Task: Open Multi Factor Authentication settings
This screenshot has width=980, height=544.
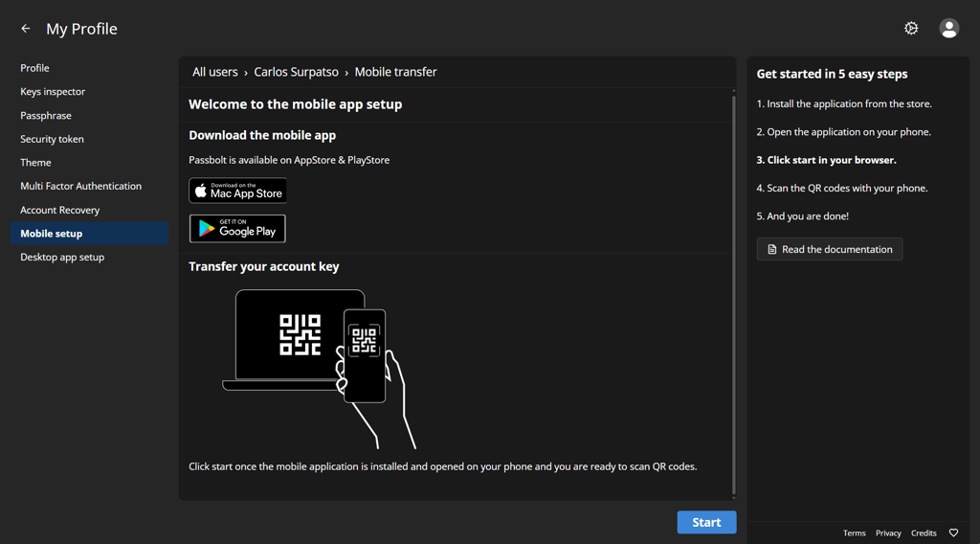Action: (89, 186)
